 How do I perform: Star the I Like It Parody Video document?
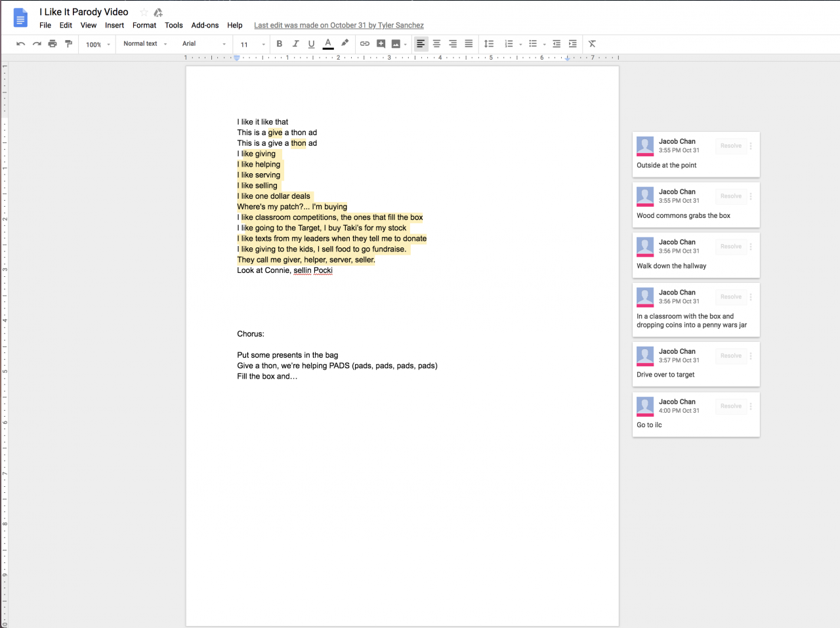[x=144, y=12]
